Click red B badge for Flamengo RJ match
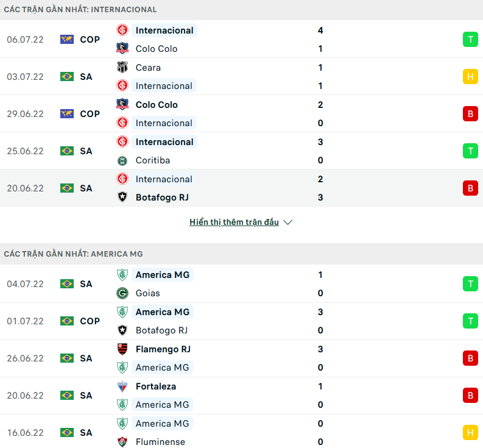The image size is (483, 448). 470,358
